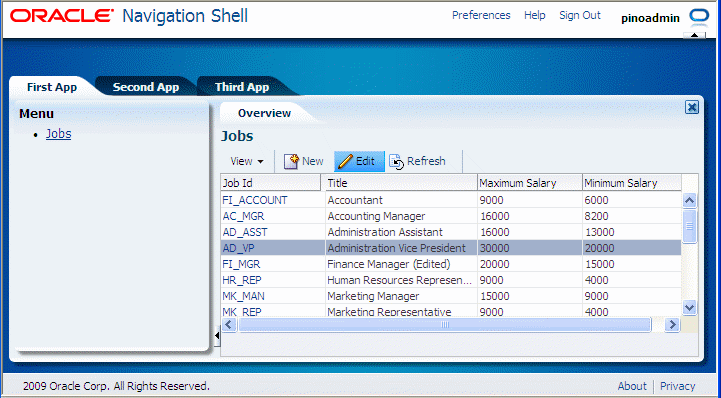This screenshot has height=398, width=721.
Task: Click Administration Assistant title cell
Action: click(x=401, y=232)
